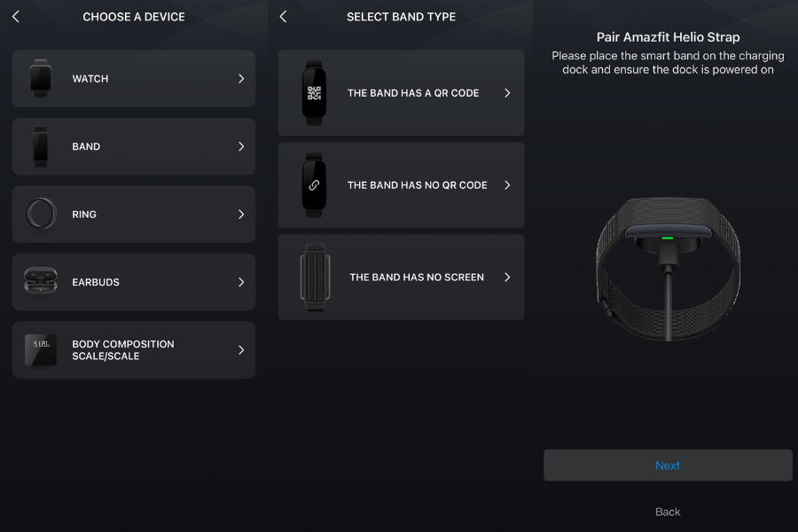
Task: Tap the ring device icon
Action: click(x=41, y=214)
